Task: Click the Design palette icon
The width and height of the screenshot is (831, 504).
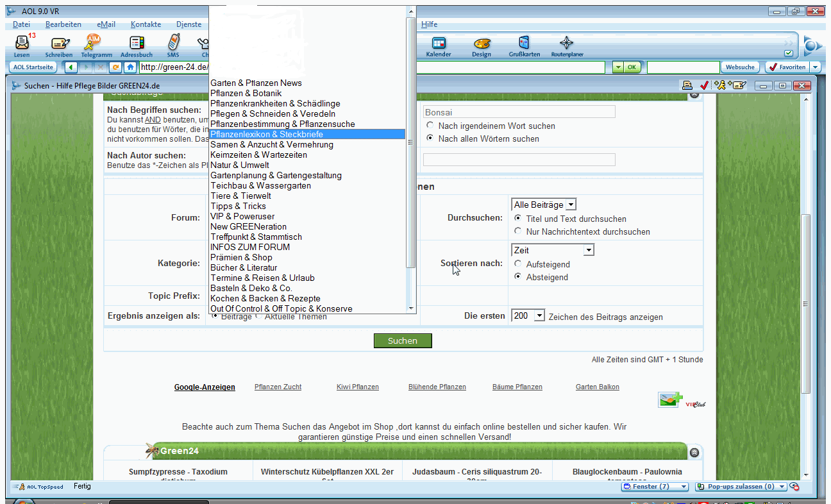Action: 482,44
